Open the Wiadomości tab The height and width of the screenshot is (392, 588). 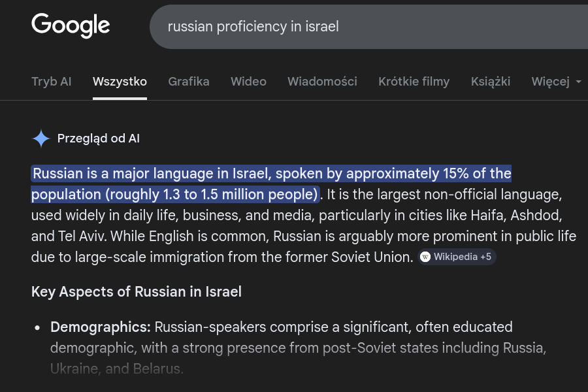click(x=323, y=82)
